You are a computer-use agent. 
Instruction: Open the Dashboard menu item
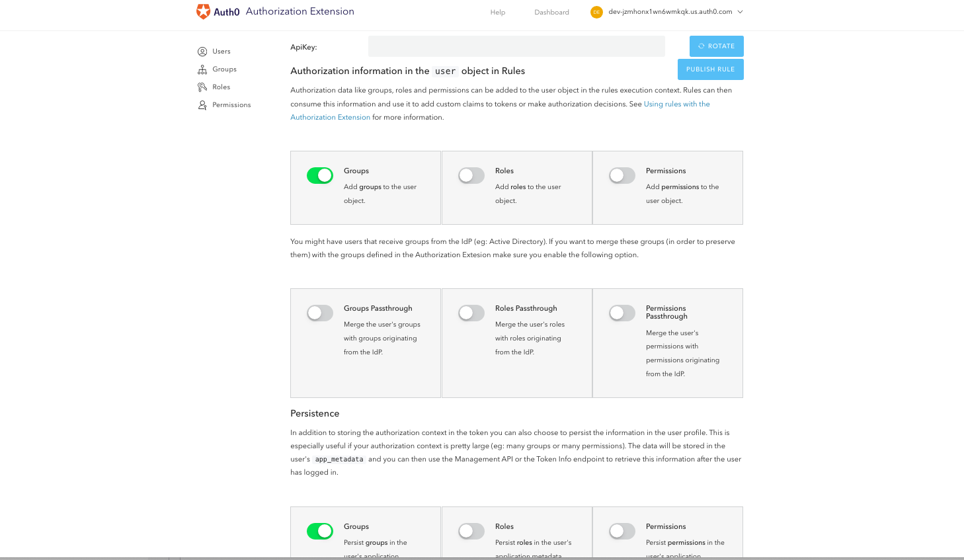(551, 12)
